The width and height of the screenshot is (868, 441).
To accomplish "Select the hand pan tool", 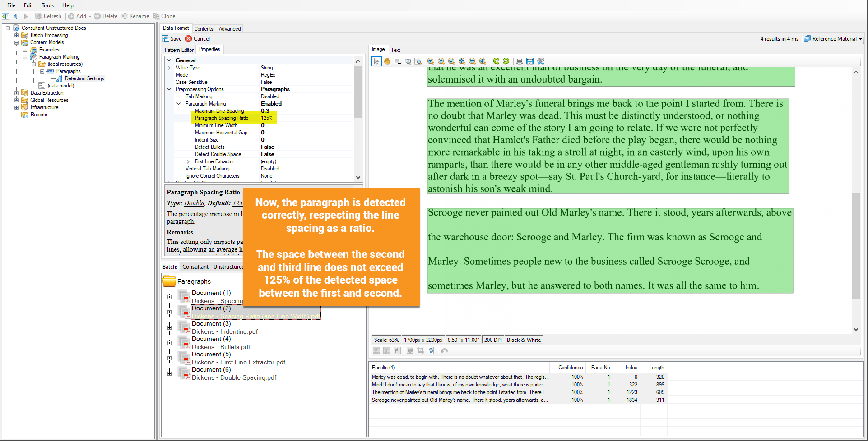I will pos(387,61).
